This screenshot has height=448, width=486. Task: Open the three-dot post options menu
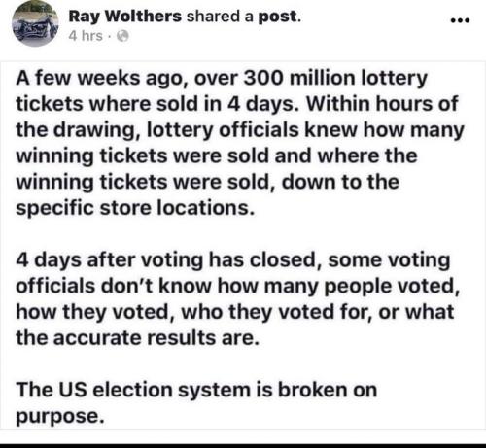(460, 20)
